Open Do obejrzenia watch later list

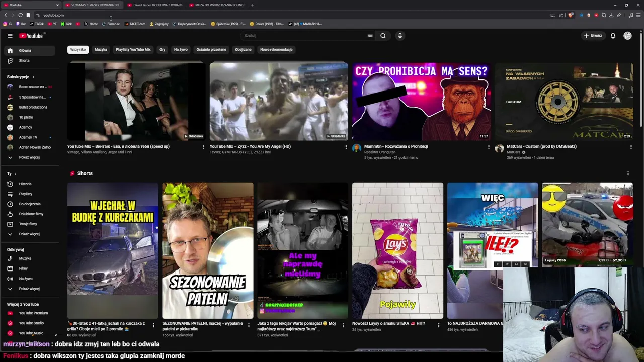[30, 204]
